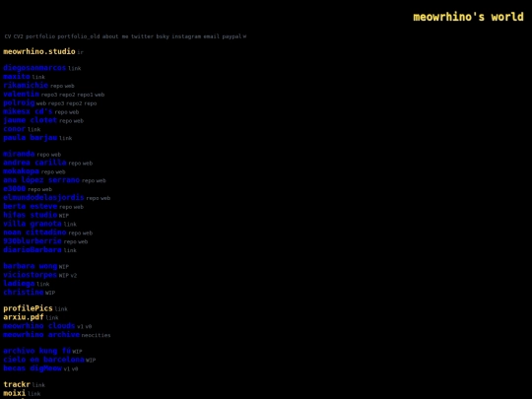Open 'repo3' in the valentin row
Screen dimensions: 532x399
pyautogui.click(x=49, y=95)
